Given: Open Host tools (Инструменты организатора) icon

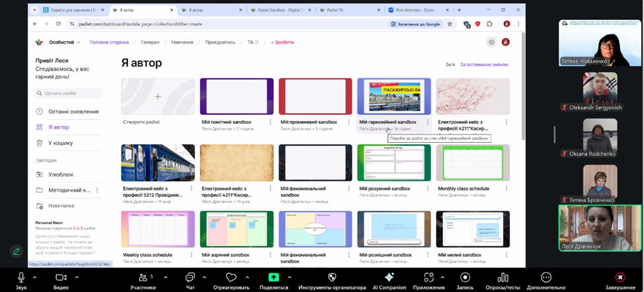Looking at the screenshot, I should coord(332,277).
